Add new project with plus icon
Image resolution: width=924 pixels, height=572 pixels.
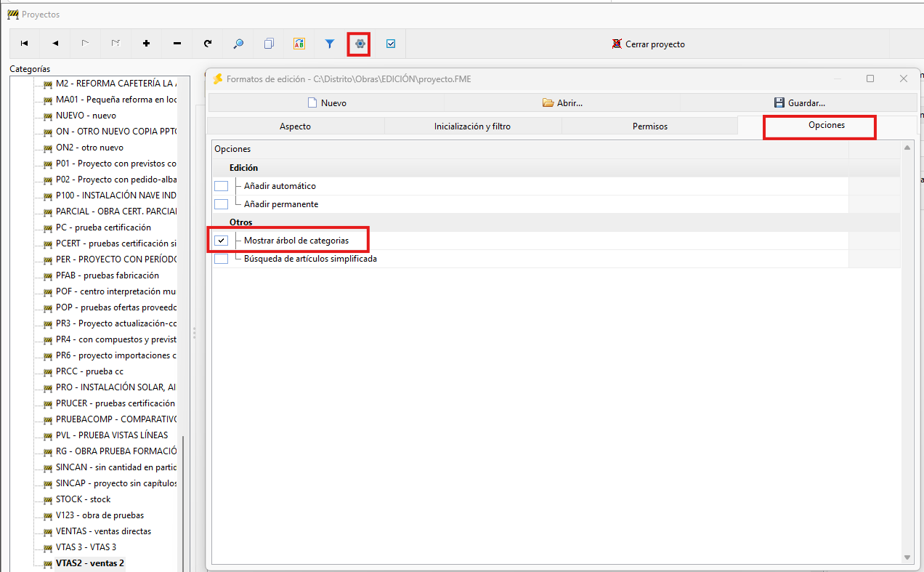coord(147,44)
